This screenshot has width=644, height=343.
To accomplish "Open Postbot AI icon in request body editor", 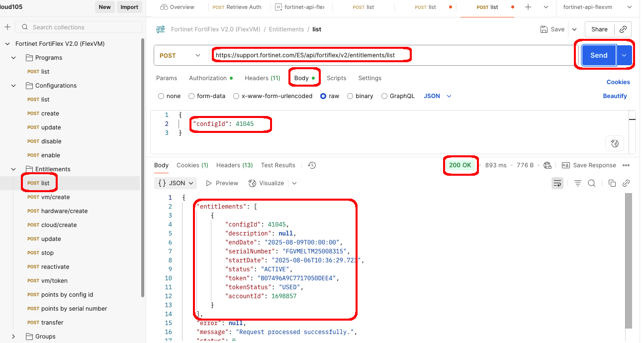I will (x=615, y=143).
